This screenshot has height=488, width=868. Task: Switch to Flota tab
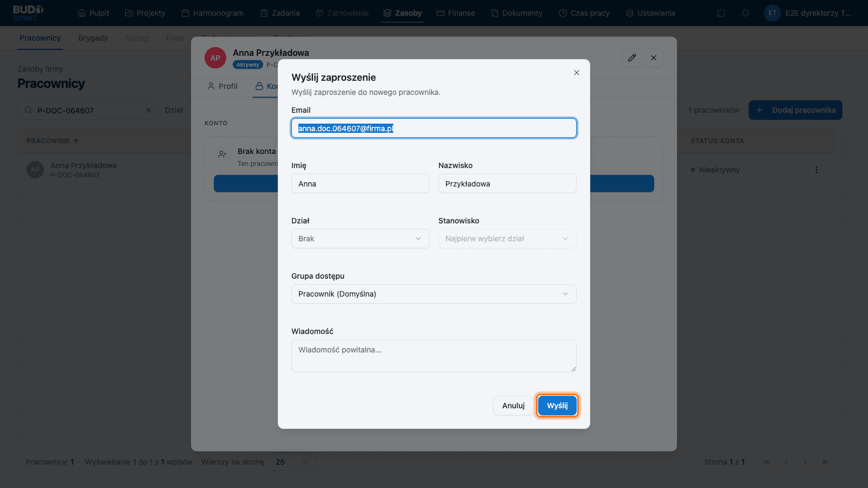[x=175, y=38]
